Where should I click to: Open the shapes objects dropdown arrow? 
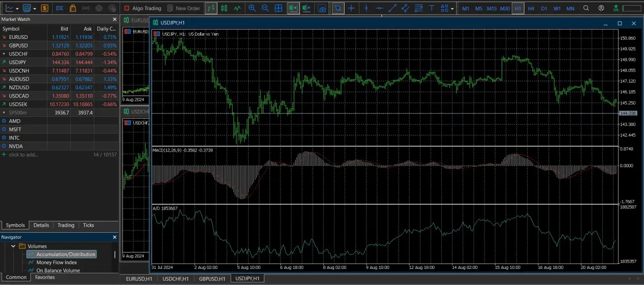click(x=452, y=9)
